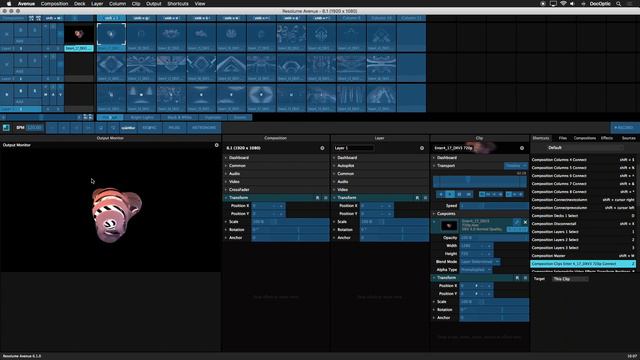Image resolution: width=640 pixels, height=360 pixels.
Task: Open the Alpha Type dropdown
Action: 476,270
